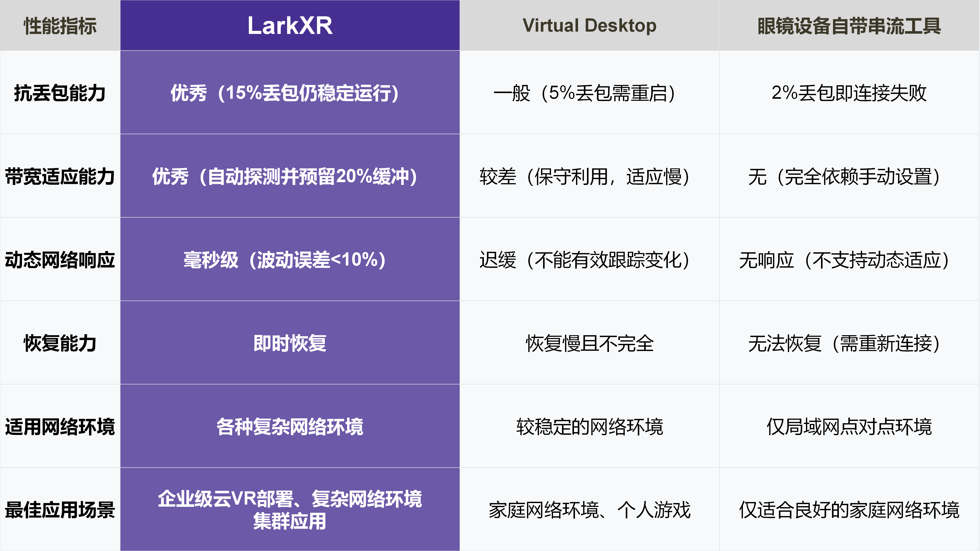Click the 眼镜设备自带串流工具 header
The height and width of the screenshot is (551, 980).
click(849, 26)
